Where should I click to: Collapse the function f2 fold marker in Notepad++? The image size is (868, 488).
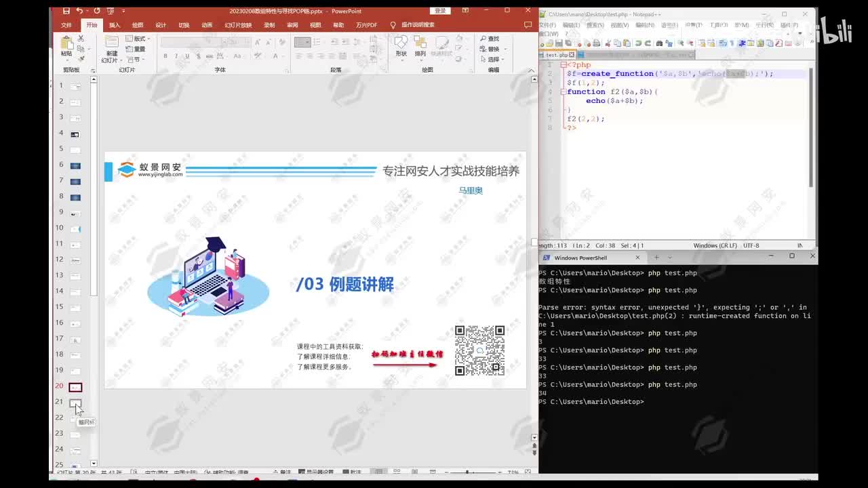click(x=562, y=91)
